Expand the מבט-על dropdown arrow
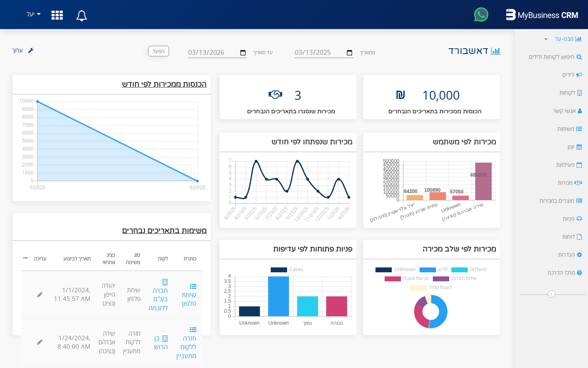 point(545,39)
